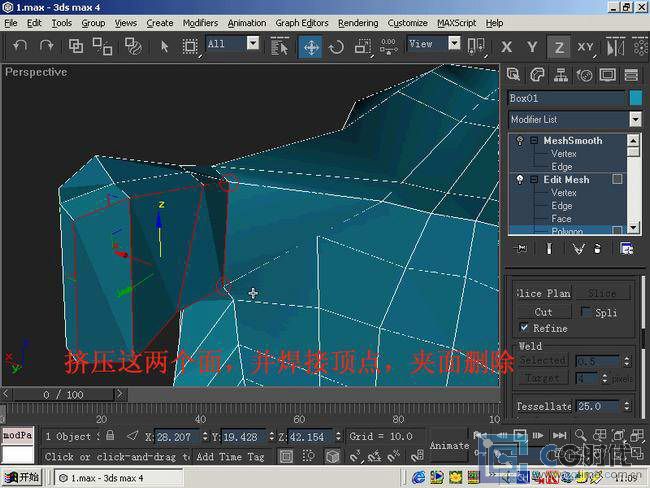Click Make Unique icon below the stack
The height and width of the screenshot is (488, 650).
(x=578, y=248)
